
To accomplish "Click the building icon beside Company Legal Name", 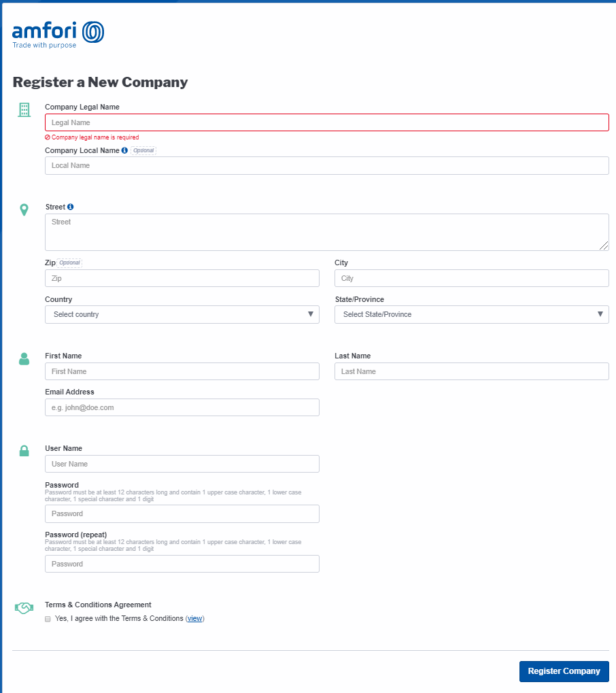I will point(24,109).
